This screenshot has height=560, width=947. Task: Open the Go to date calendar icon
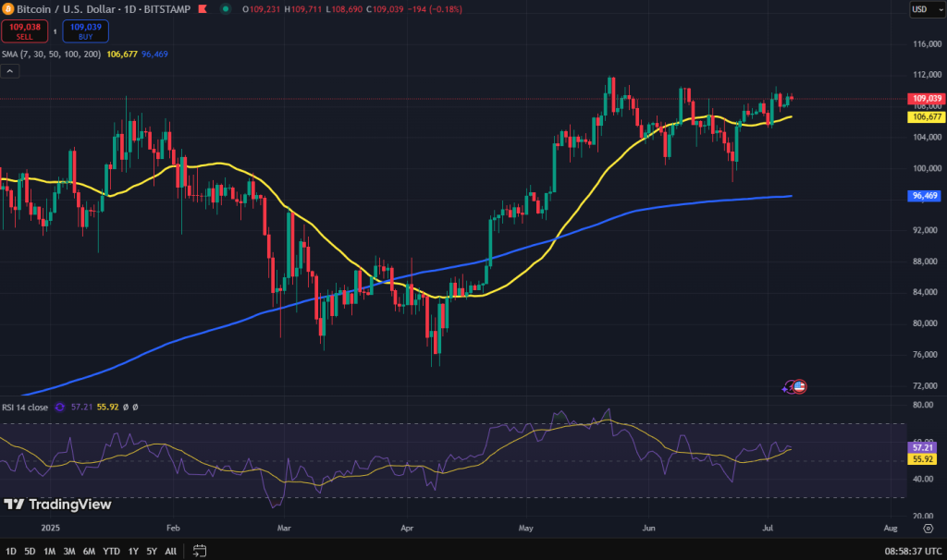tap(200, 551)
